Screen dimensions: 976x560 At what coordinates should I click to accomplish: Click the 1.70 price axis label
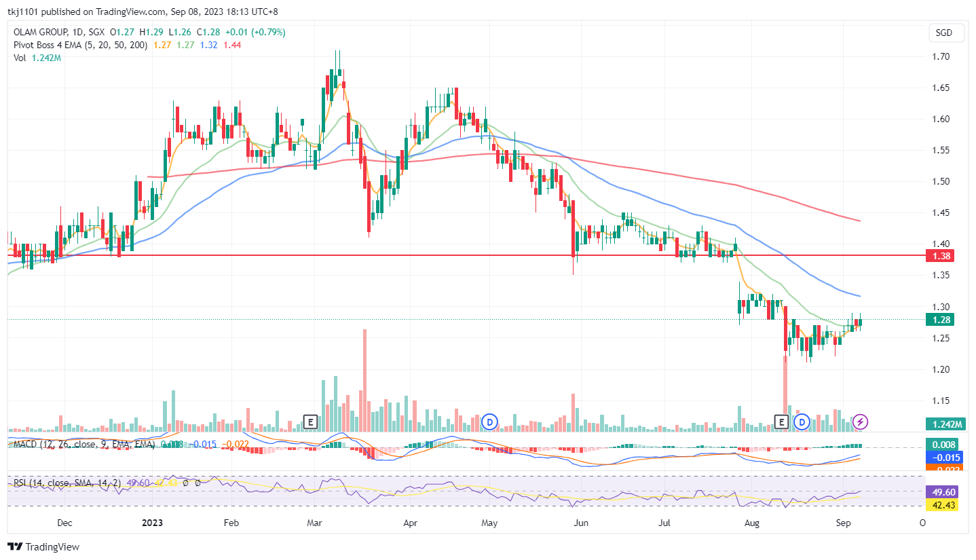(940, 56)
